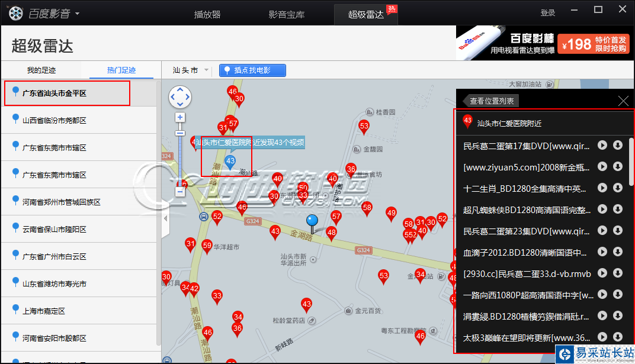635x364 pixels.
Task: Open the 影音宝库 tab
Action: (x=286, y=15)
